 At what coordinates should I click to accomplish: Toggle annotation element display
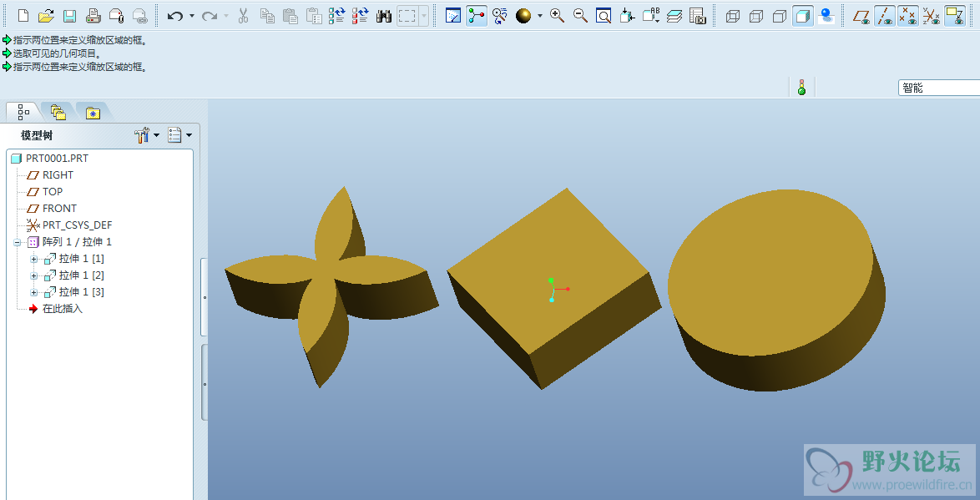954,16
